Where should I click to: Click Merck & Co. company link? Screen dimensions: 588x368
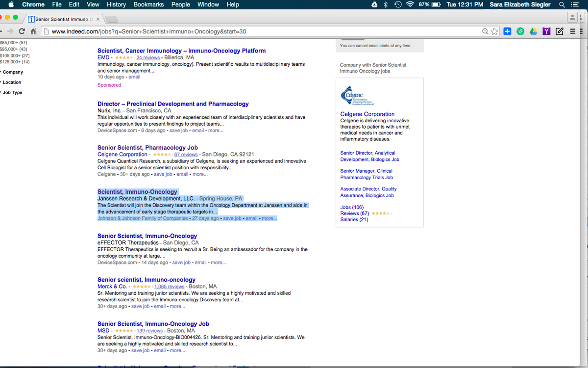tap(112, 287)
